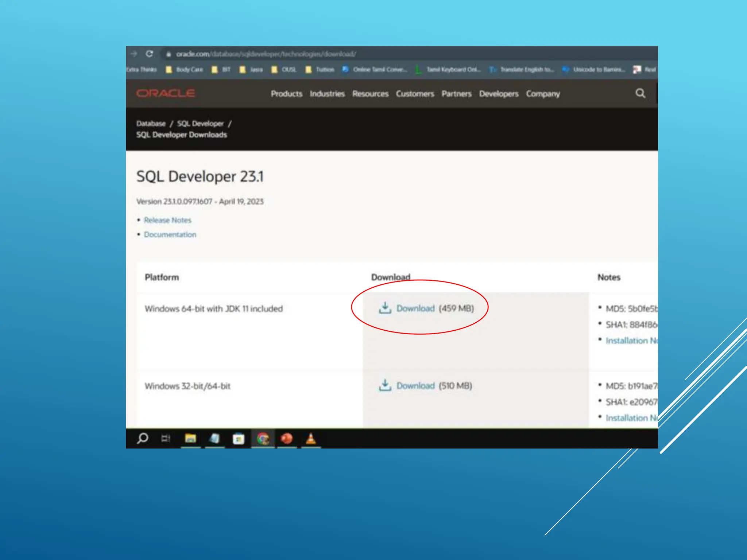This screenshot has width=747, height=560.
Task: Click the Platform column header
Action: pyautogui.click(x=162, y=277)
